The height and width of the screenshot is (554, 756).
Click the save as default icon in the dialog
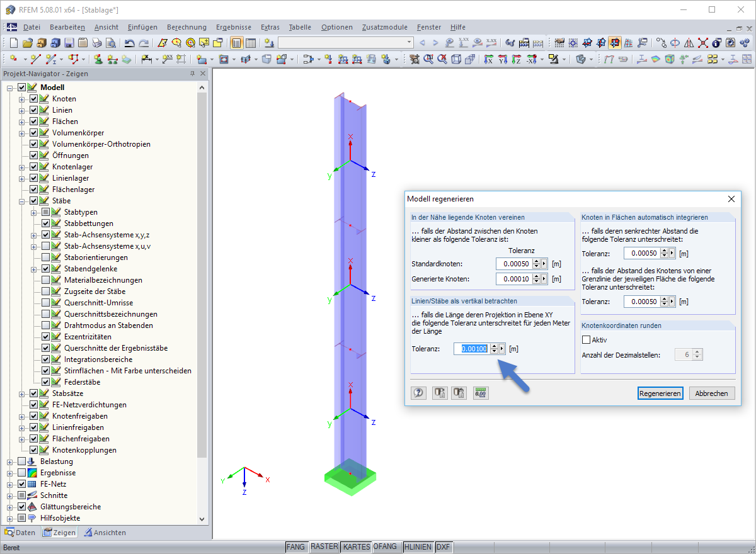click(x=460, y=393)
